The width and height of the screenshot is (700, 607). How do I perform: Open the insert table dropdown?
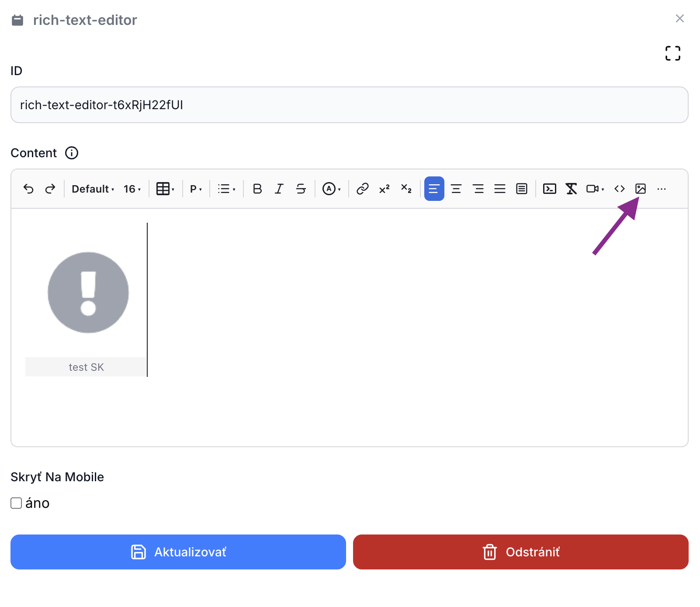pyautogui.click(x=165, y=189)
